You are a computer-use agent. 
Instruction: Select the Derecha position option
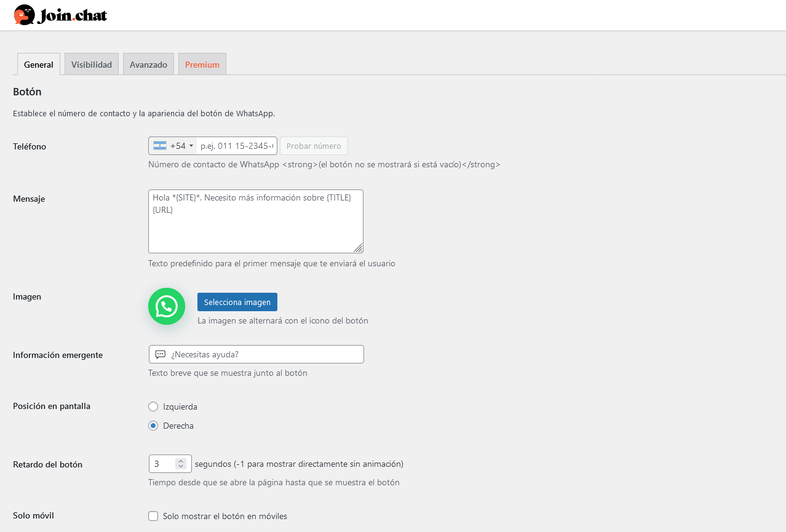153,426
